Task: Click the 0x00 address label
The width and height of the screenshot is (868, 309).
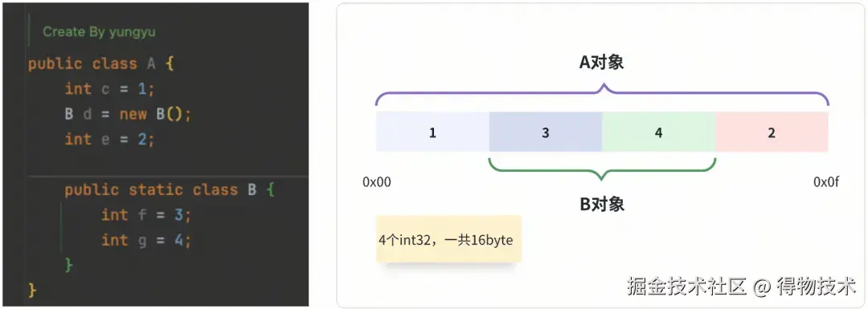Action: pos(376,182)
